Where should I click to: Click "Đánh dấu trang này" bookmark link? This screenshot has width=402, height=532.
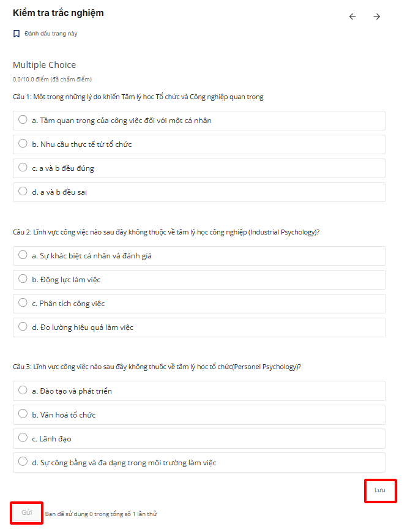[51, 34]
